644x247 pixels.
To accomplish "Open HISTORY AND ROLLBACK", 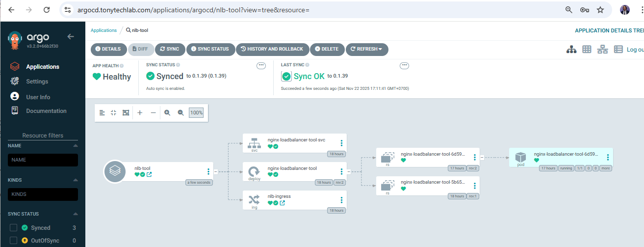I will point(272,49).
